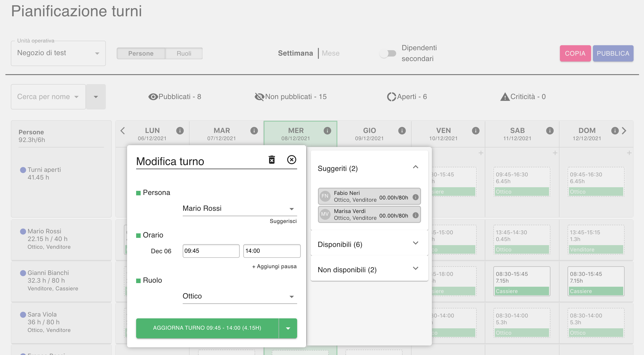This screenshot has height=355, width=644.
Task: Click Aggiorna turno 09:45 - 14:00 button
Action: 207,328
